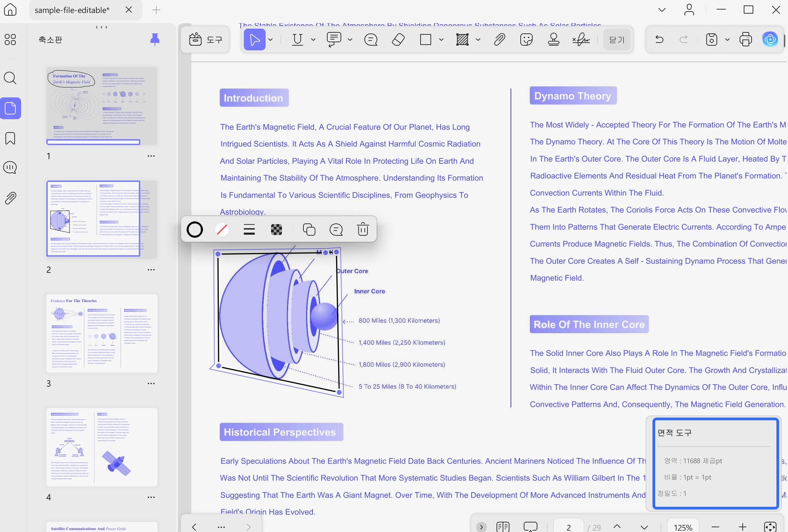788x532 pixels.
Task: Choose the Underline annotation tool
Action: (x=297, y=40)
